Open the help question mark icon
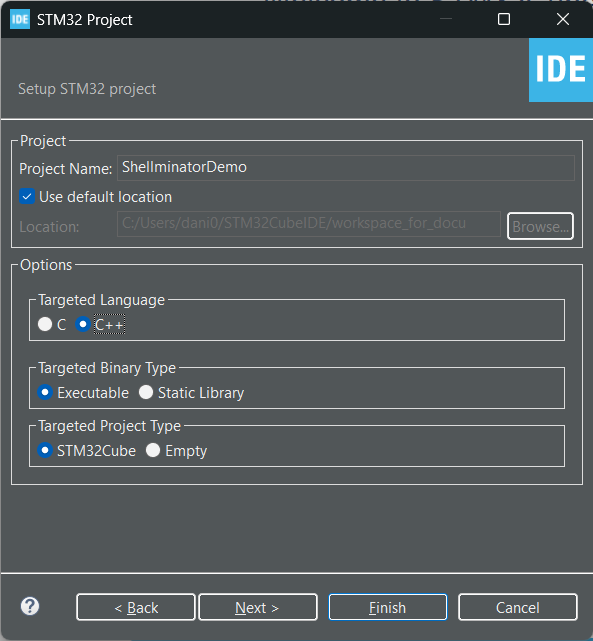 (x=30, y=606)
